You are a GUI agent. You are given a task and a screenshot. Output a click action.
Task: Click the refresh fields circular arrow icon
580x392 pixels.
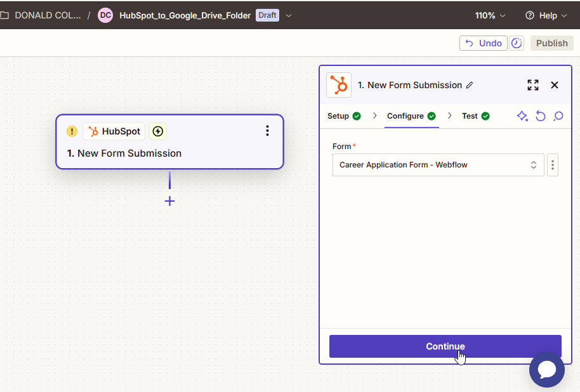point(541,116)
